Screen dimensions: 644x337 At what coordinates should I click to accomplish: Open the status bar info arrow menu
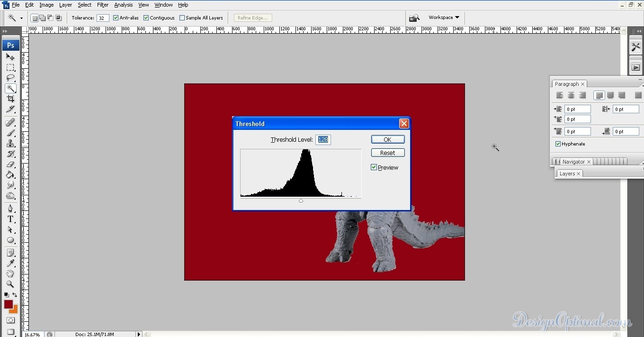pyautogui.click(x=139, y=334)
